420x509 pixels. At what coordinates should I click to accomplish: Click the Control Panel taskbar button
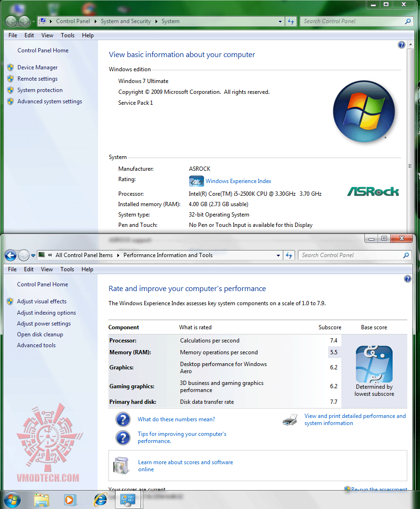click(x=128, y=500)
